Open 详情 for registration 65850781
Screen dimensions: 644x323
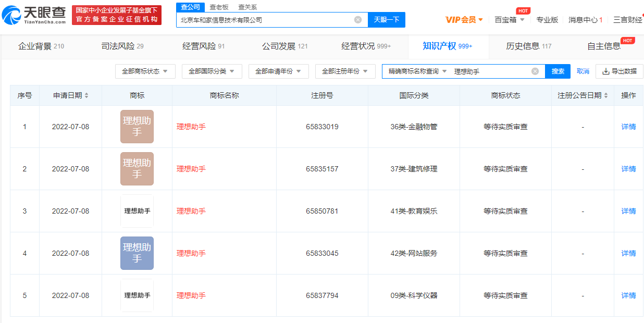629,211
